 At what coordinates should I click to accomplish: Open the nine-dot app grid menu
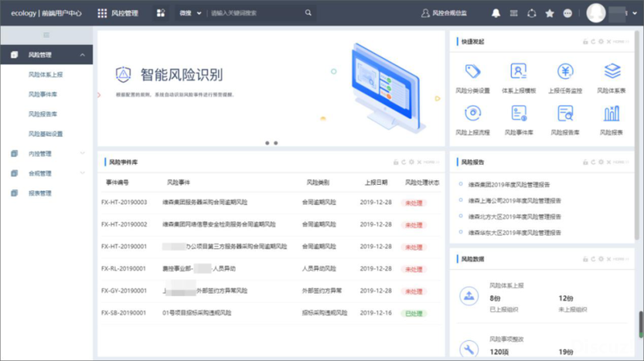[x=102, y=13]
